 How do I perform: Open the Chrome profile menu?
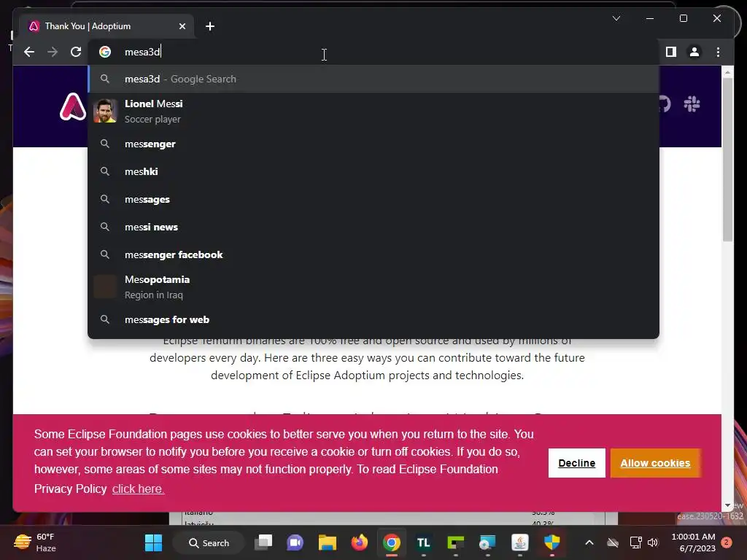tap(694, 52)
